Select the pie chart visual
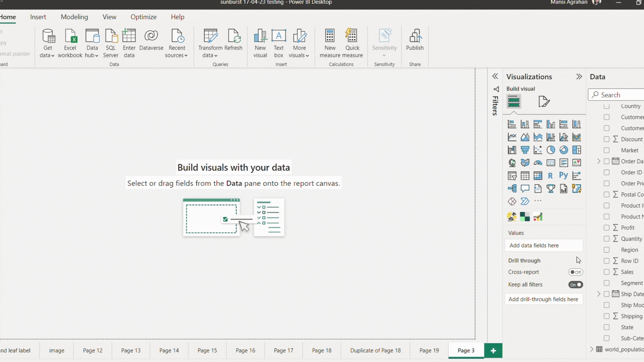The height and width of the screenshot is (362, 644). (551, 150)
